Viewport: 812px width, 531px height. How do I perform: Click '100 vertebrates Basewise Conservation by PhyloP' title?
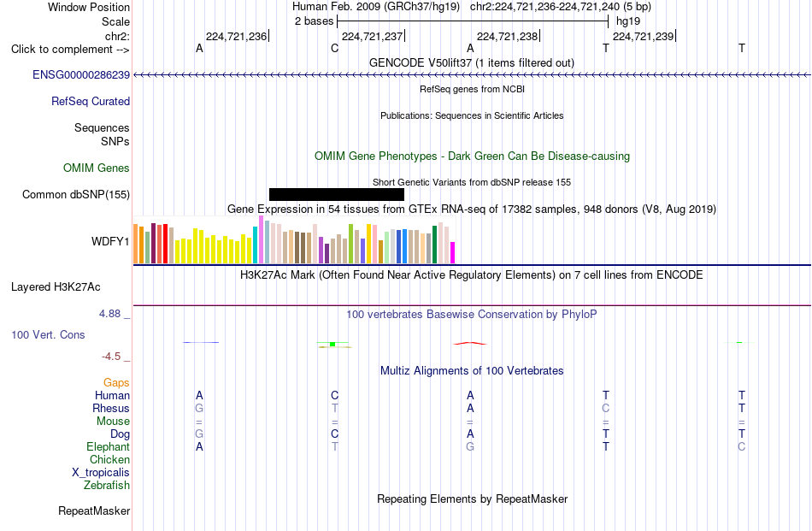pos(472,315)
